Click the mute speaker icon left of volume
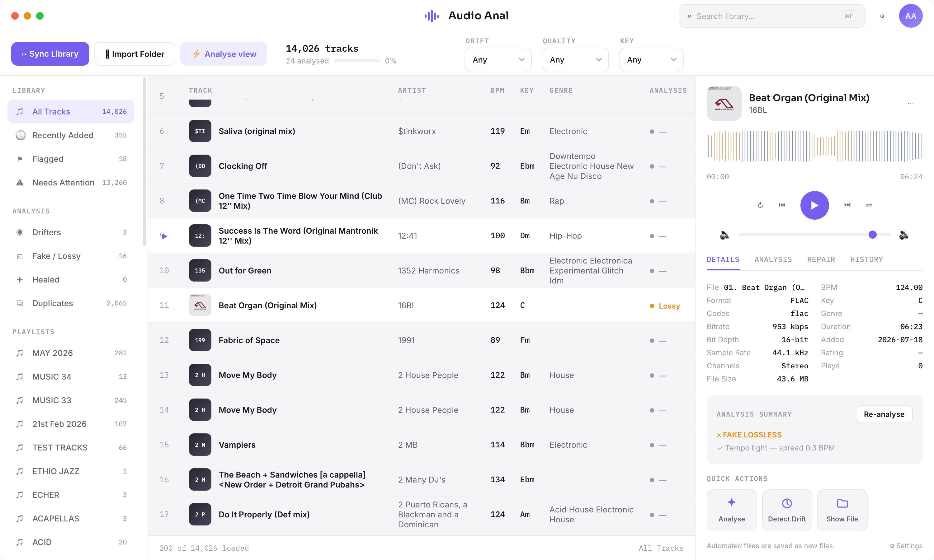934x560 pixels. pyautogui.click(x=724, y=235)
